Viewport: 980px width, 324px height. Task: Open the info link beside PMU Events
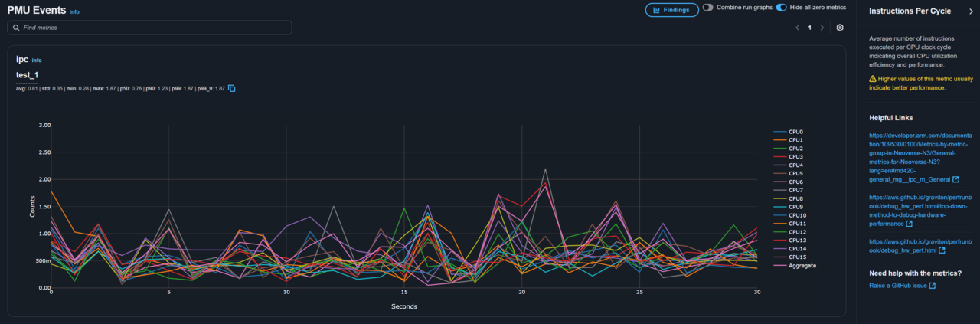[x=74, y=12]
